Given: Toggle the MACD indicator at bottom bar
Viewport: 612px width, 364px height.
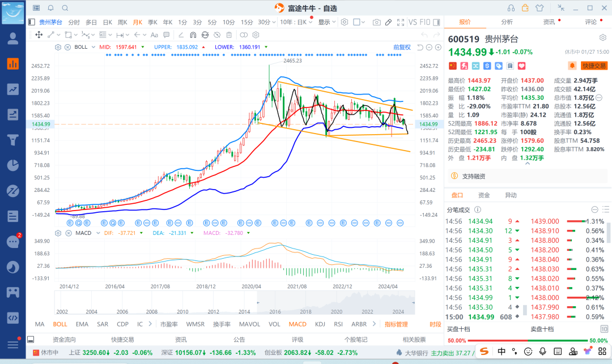Looking at the screenshot, I should point(297,324).
